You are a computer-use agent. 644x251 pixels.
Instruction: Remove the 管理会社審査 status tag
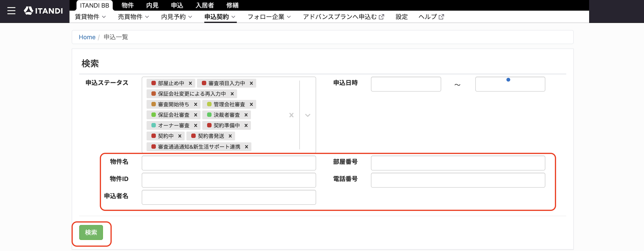[x=251, y=104]
